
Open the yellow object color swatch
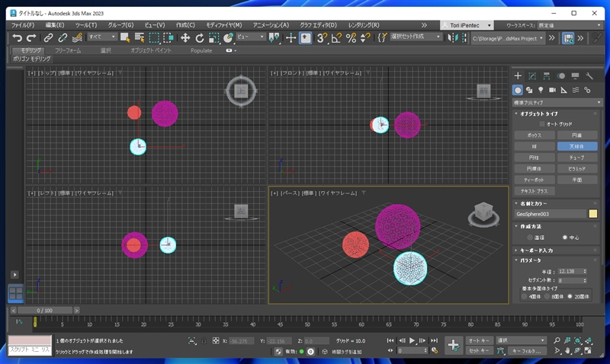point(593,214)
